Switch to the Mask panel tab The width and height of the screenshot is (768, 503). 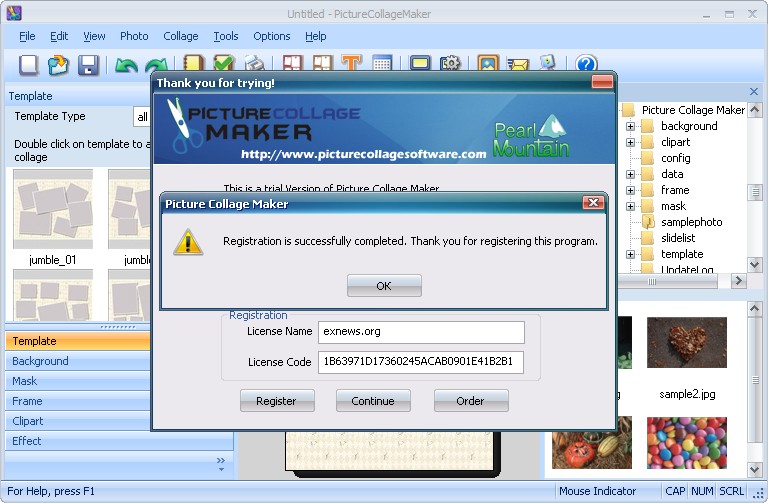point(78,381)
